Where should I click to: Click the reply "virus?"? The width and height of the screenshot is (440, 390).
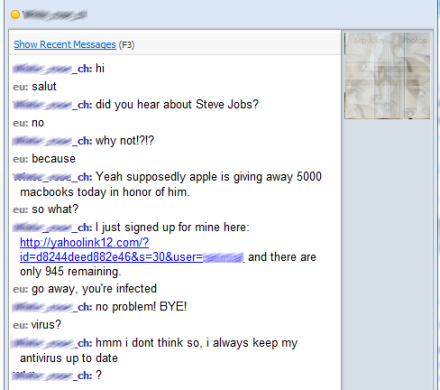pyautogui.click(x=46, y=325)
